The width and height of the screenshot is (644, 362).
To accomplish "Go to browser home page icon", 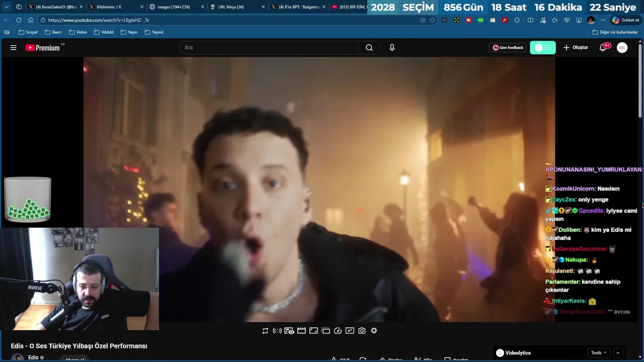I will click(x=31, y=20).
